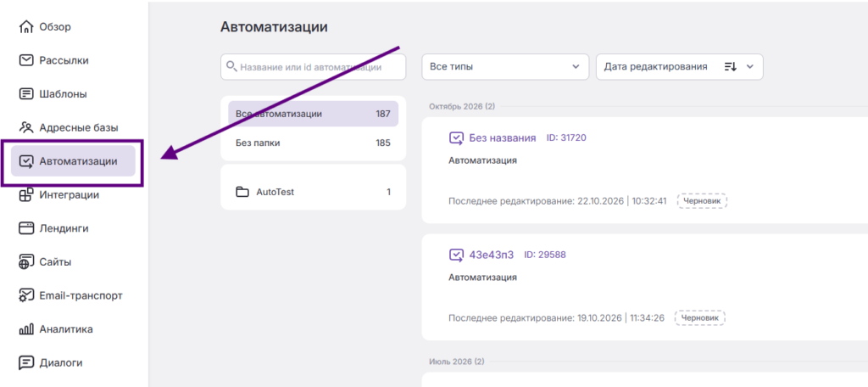The image size is (868, 387).
Task: Click count 187 in Все автоматизации
Action: tap(383, 114)
